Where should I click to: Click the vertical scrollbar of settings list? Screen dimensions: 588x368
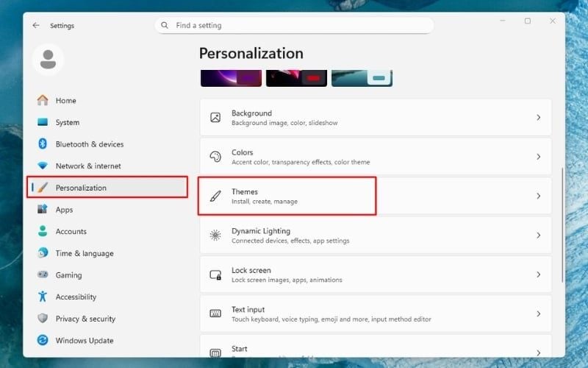point(562,225)
